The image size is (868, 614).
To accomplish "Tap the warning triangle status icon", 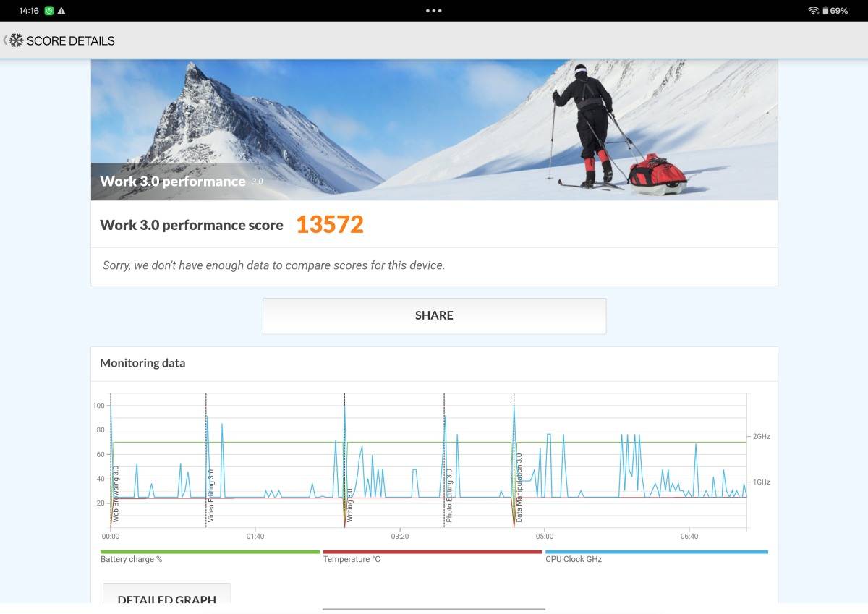I will 61,11.
